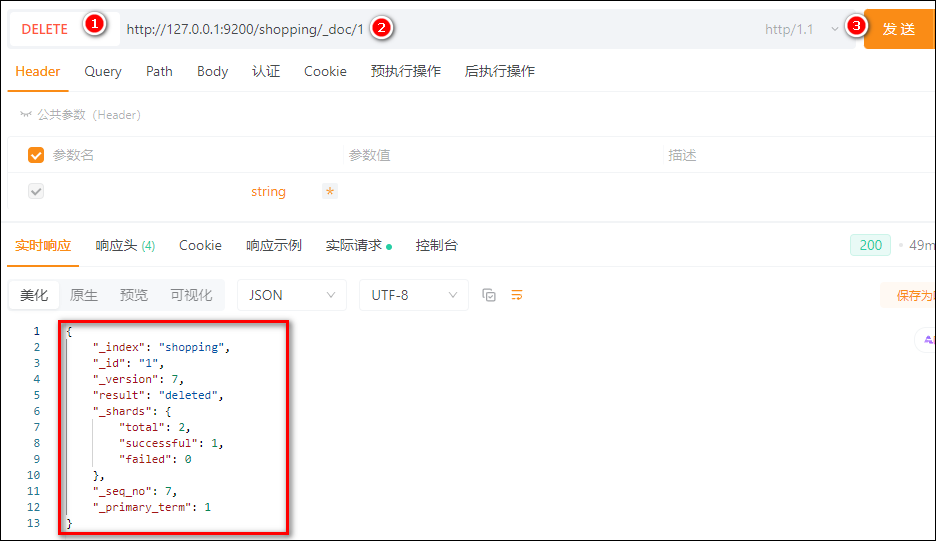Click the string type selector
This screenshot has width=936, height=541.
pyautogui.click(x=268, y=192)
